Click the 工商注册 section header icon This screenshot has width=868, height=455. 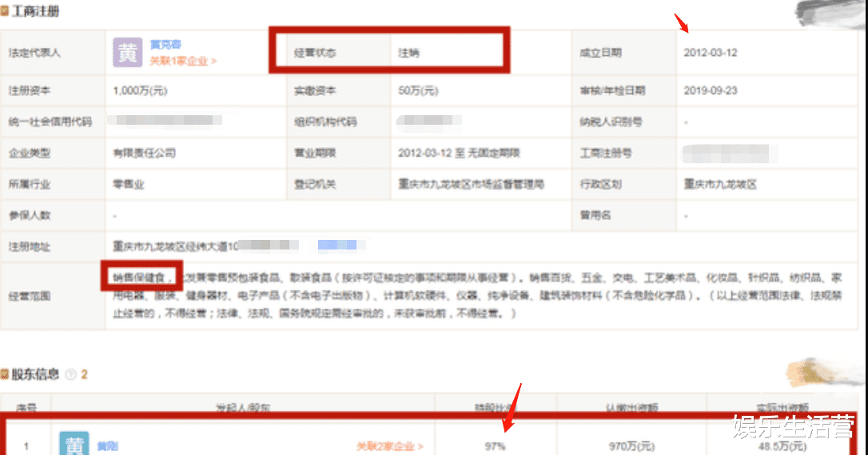click(5, 12)
